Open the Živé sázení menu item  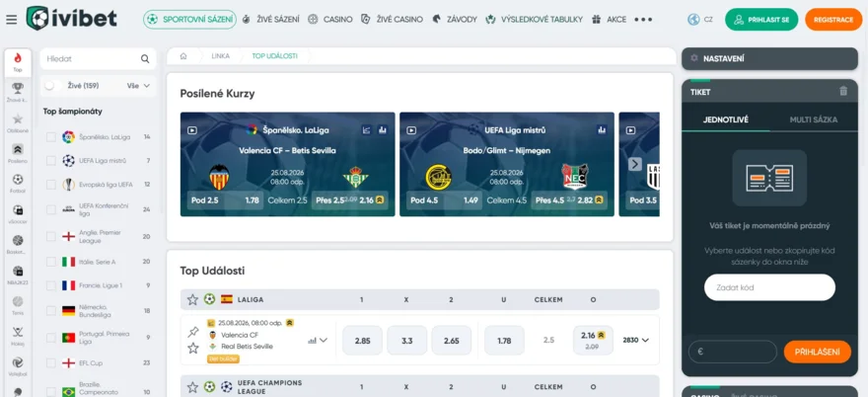pyautogui.click(x=270, y=20)
